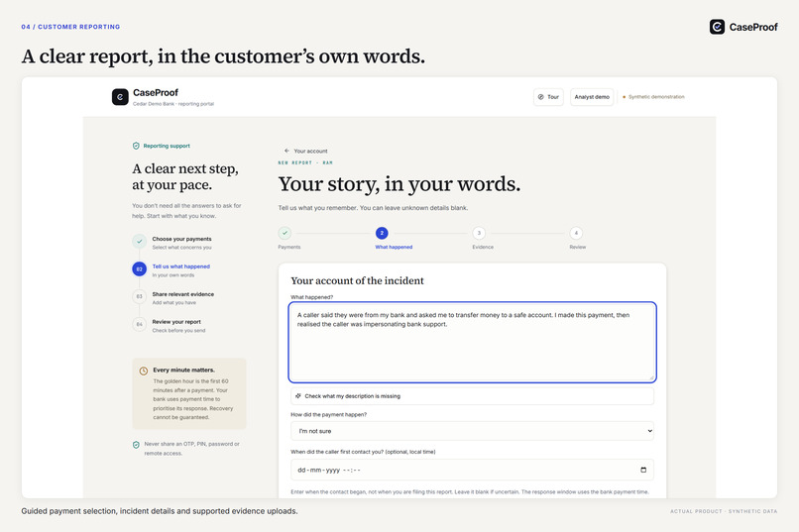Viewport: 799px width, 532px height.
Task: Open the calendar picker icon in date field
Action: (x=643, y=470)
